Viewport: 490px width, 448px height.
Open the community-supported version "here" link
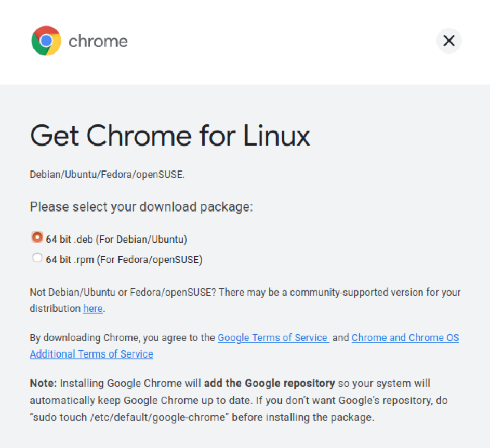click(93, 308)
